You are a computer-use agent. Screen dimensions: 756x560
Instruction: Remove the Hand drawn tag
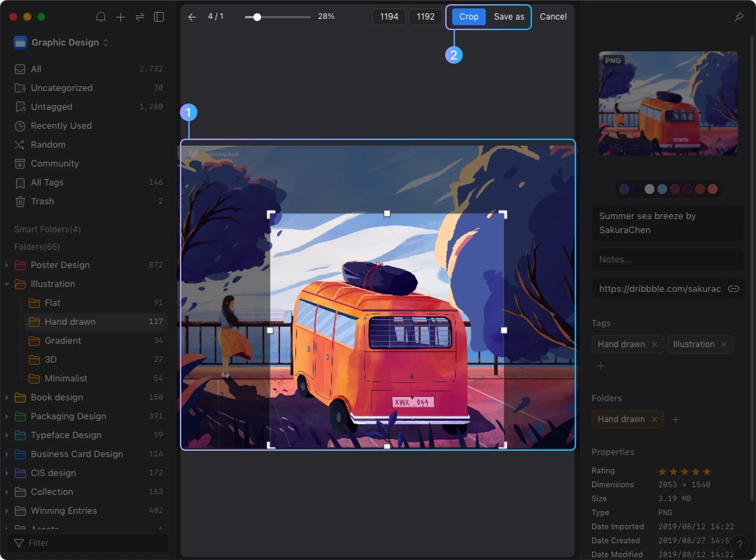coord(654,344)
